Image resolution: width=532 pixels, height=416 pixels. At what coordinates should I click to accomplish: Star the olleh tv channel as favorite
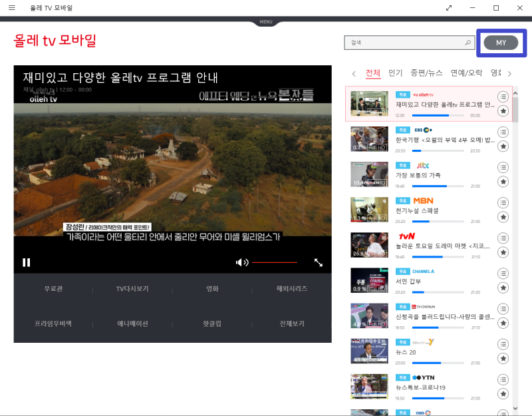[x=503, y=111]
